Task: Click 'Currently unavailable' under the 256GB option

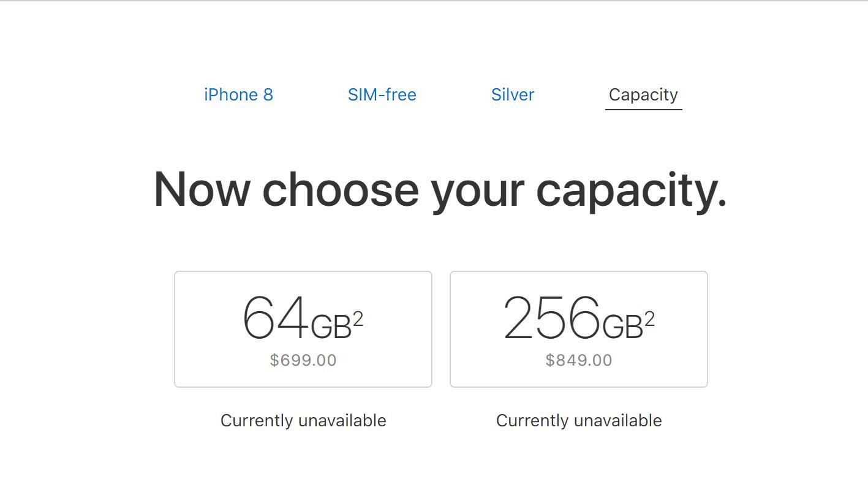Action: click(x=579, y=421)
